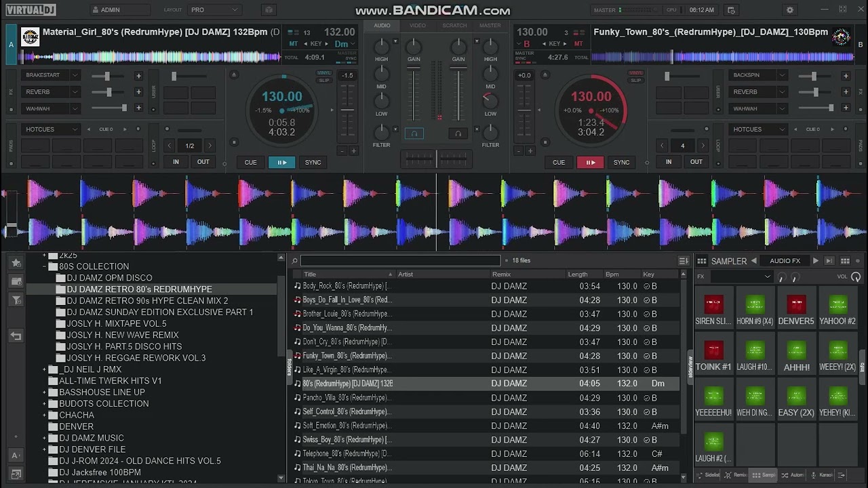The height and width of the screenshot is (488, 868).
Task: Collapse the 80S COLLECTION folder
Action: tap(45, 266)
